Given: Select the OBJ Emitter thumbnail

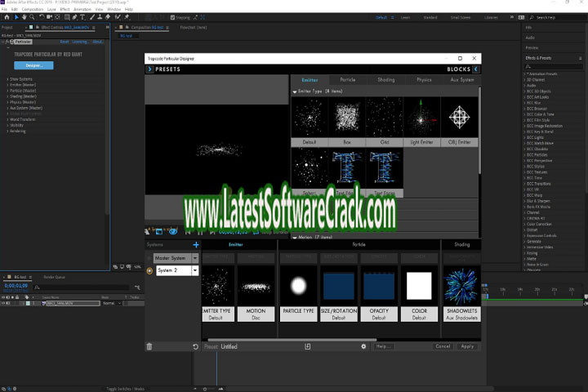Looking at the screenshot, I should (x=459, y=122).
